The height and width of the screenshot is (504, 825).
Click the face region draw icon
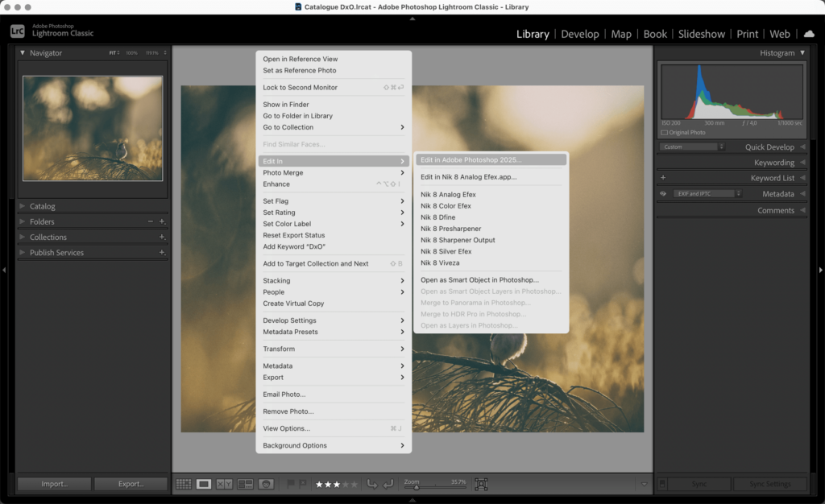click(481, 484)
